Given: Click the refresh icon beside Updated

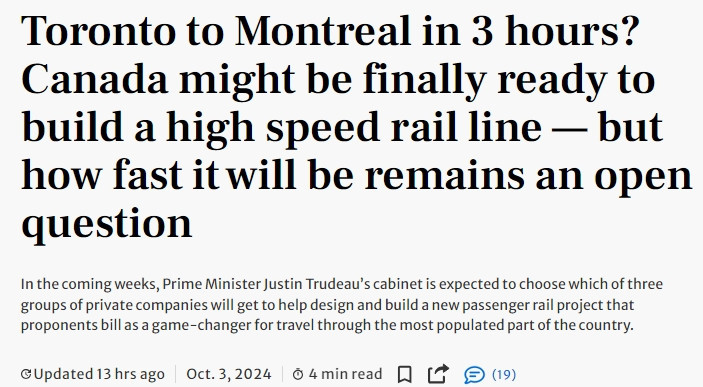Looking at the screenshot, I should [x=26, y=374].
